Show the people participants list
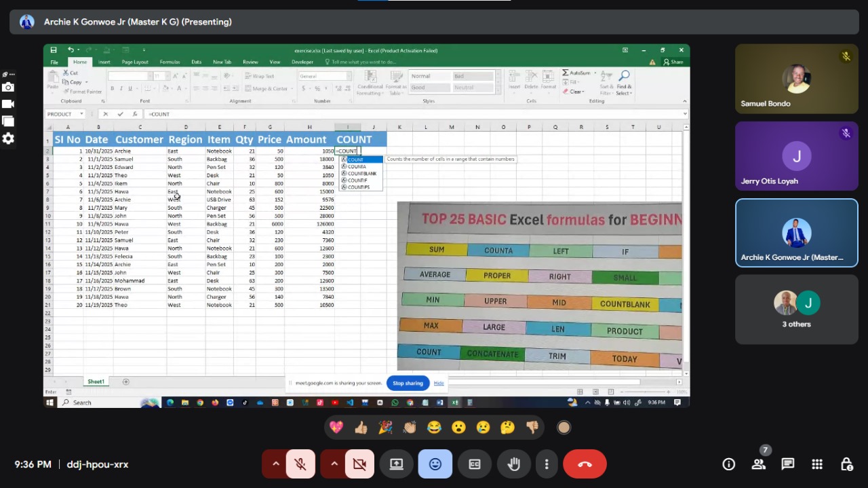The width and height of the screenshot is (868, 488). [758, 464]
